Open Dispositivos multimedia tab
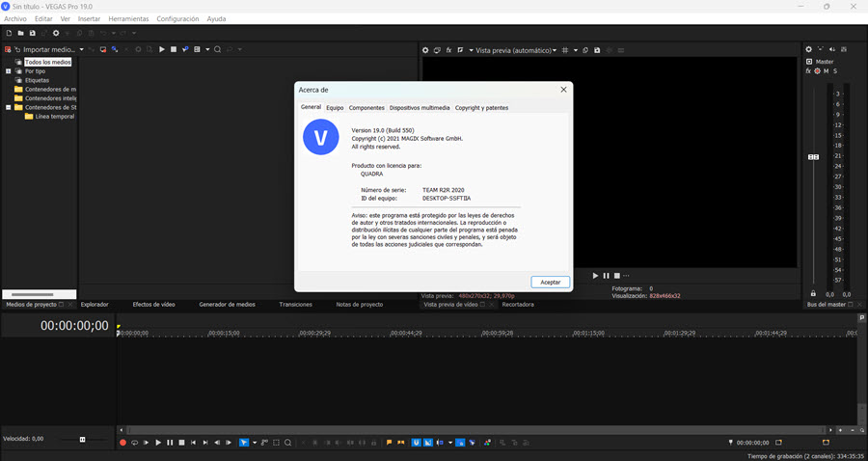Image resolution: width=868 pixels, height=461 pixels. tap(420, 108)
